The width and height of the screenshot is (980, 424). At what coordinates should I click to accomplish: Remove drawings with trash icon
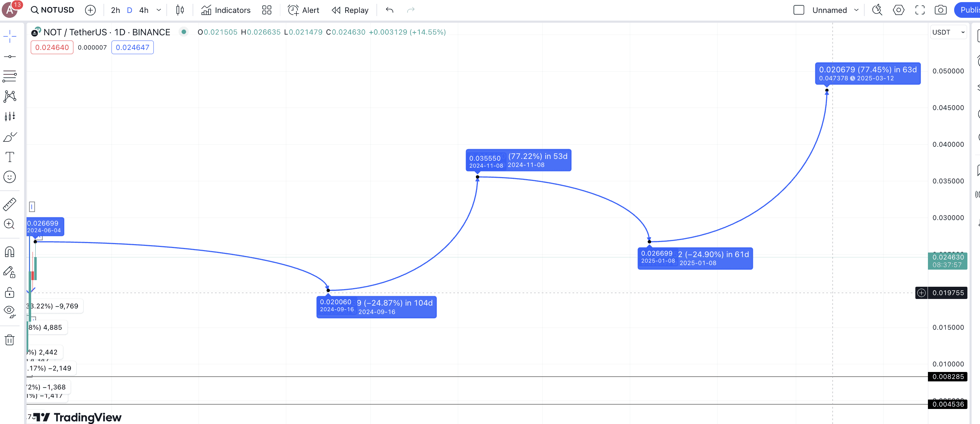pyautogui.click(x=9, y=339)
